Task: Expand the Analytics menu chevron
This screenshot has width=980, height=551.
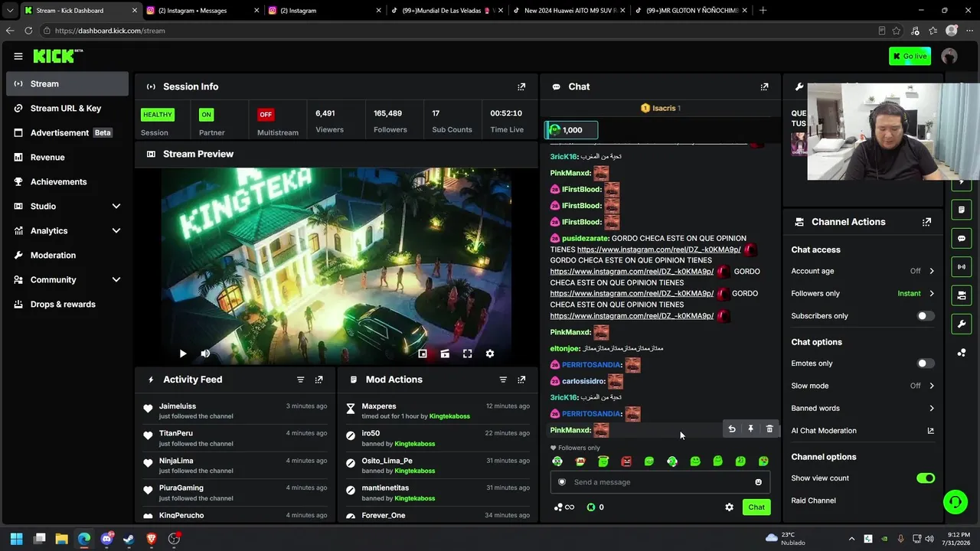Action: pyautogui.click(x=116, y=231)
